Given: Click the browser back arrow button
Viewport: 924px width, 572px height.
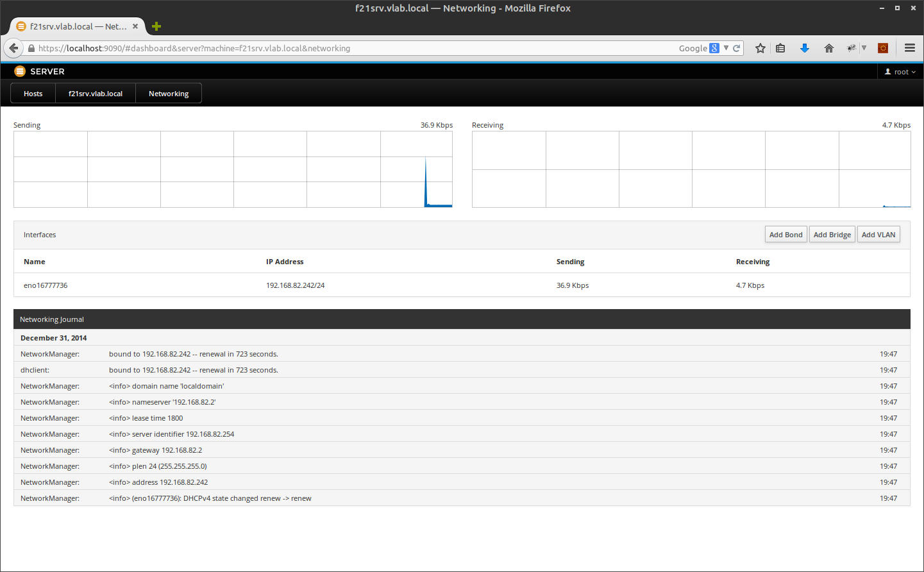Looking at the screenshot, I should [x=13, y=48].
